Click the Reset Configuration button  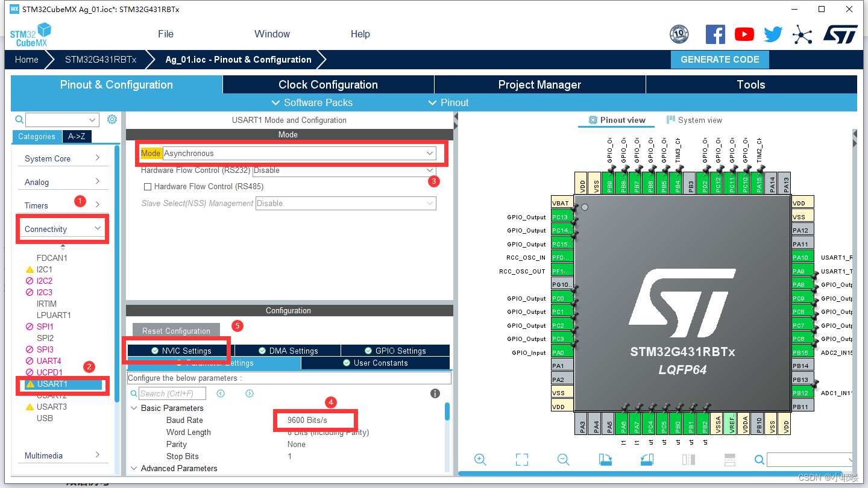(176, 331)
